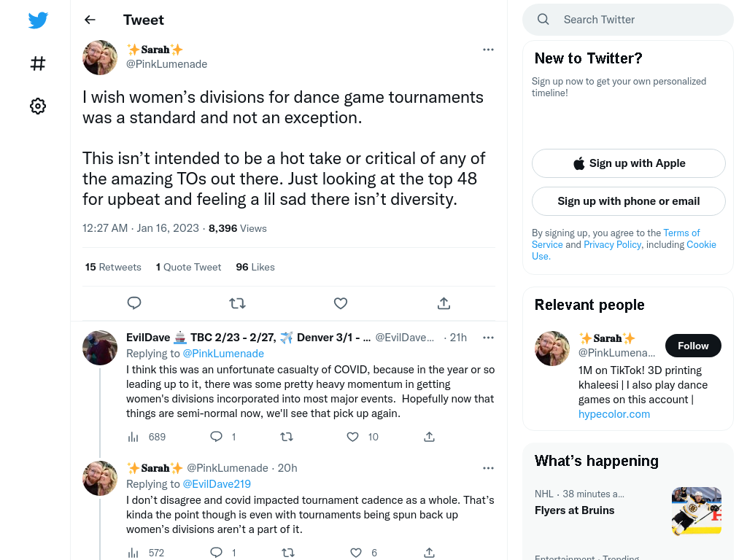The image size is (747, 560).
Task: Open more options on EvilDave's reply
Action: pos(488,338)
